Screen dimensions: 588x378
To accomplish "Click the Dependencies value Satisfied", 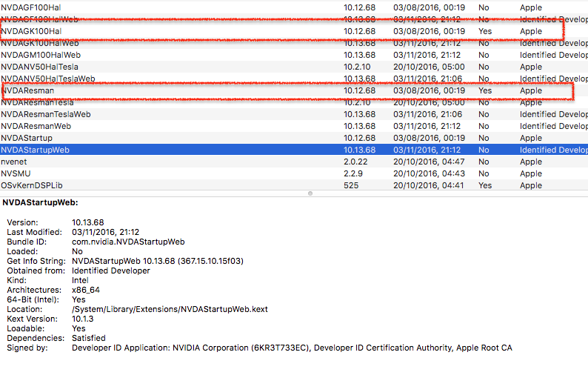I will coord(89,338).
